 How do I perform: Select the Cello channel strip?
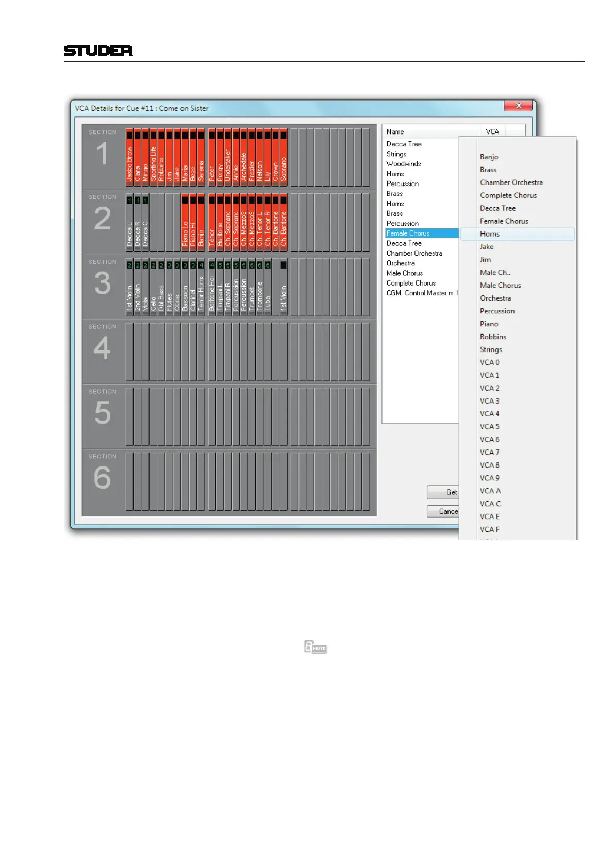coord(153,287)
